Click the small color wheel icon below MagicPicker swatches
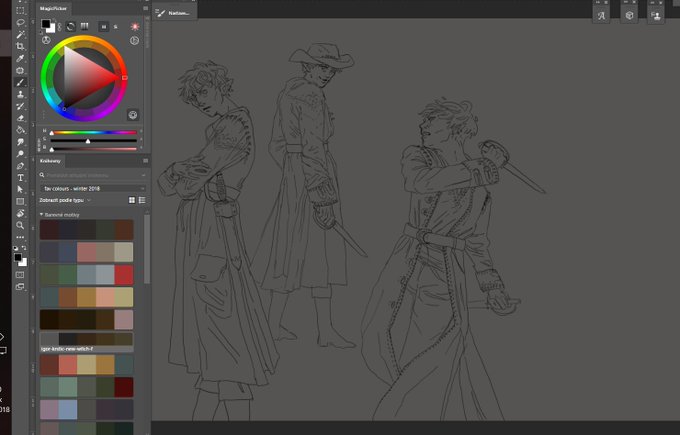The width and height of the screenshot is (680, 435). 46,40
